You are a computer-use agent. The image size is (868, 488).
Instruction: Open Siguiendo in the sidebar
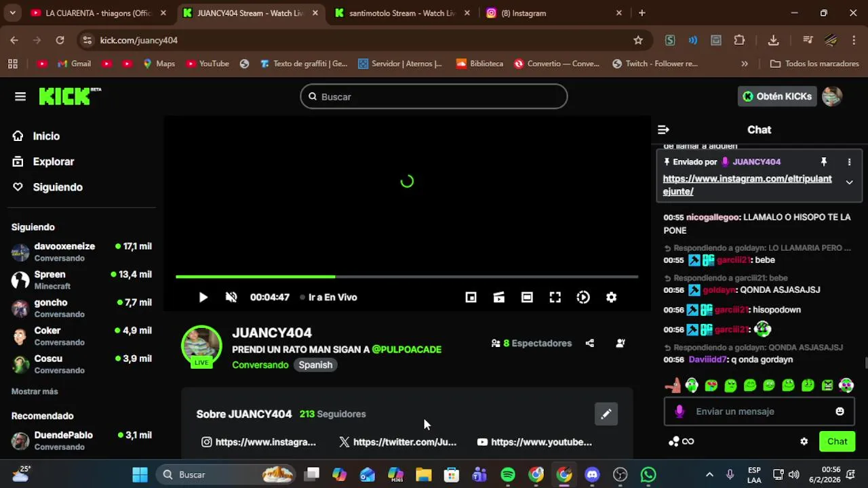(x=47, y=187)
